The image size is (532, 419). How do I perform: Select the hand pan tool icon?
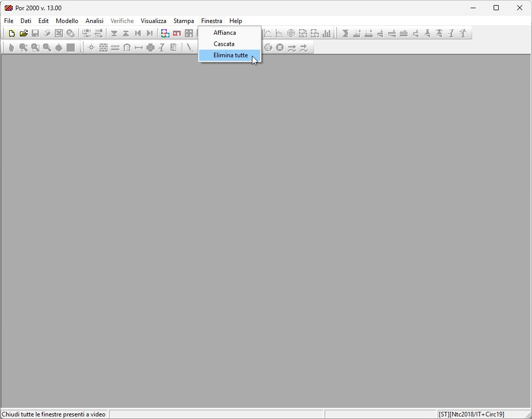click(11, 48)
